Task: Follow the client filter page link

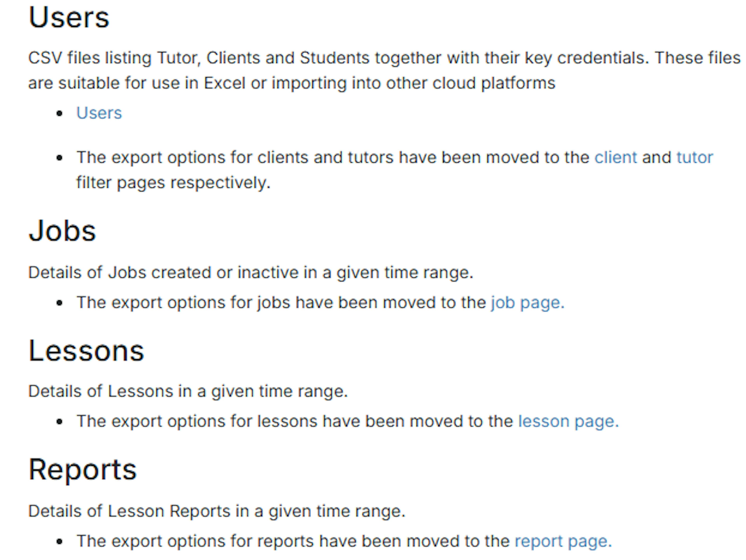Action: pos(615,158)
